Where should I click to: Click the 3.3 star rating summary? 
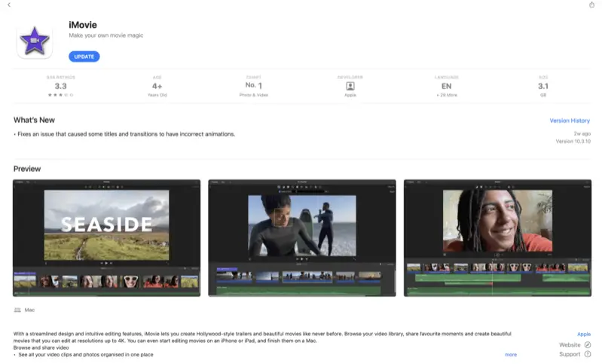61,87
